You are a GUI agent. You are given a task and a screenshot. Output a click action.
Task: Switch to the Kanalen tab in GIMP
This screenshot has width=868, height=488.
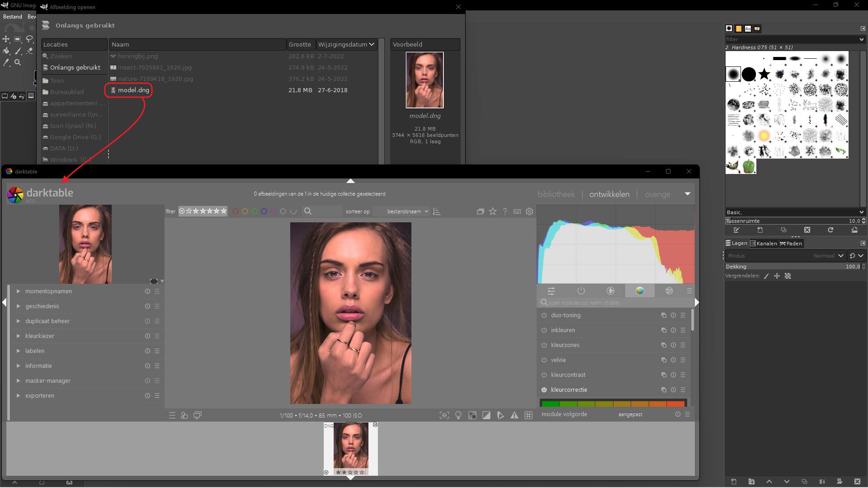(x=764, y=243)
